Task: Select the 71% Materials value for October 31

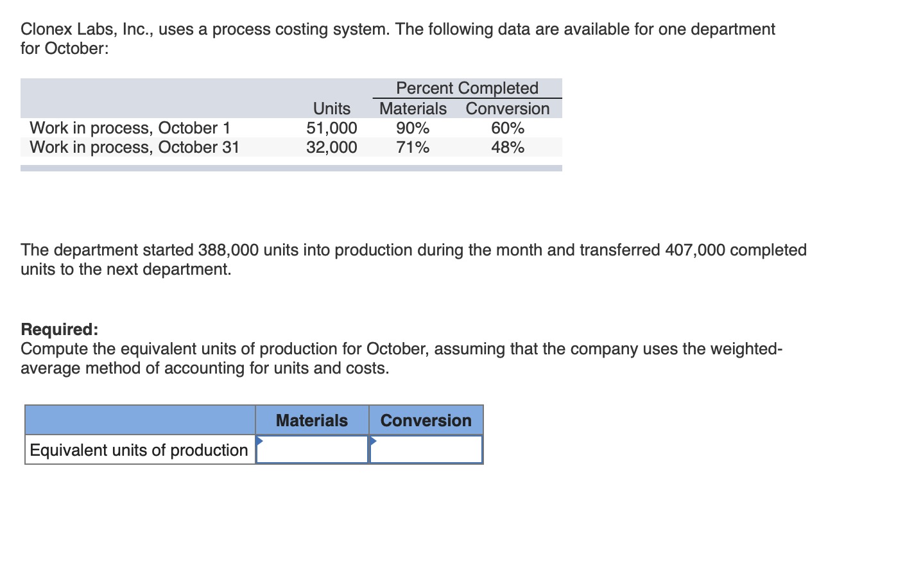Action: [412, 147]
